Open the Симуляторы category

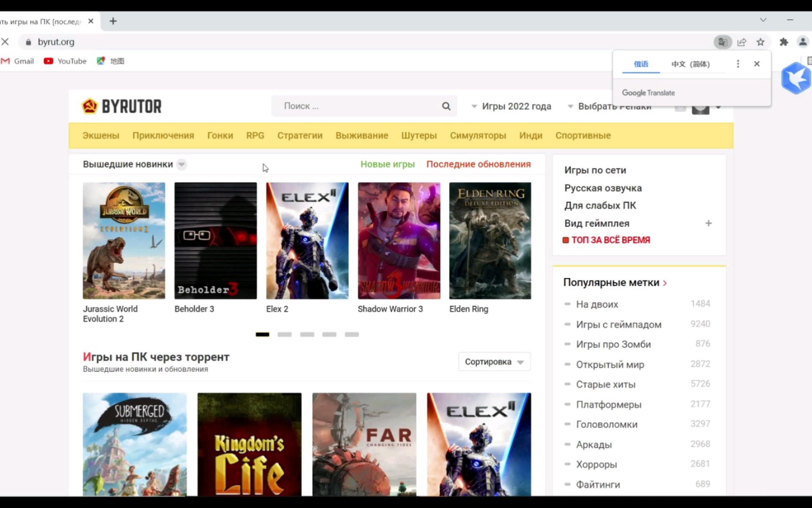(478, 135)
